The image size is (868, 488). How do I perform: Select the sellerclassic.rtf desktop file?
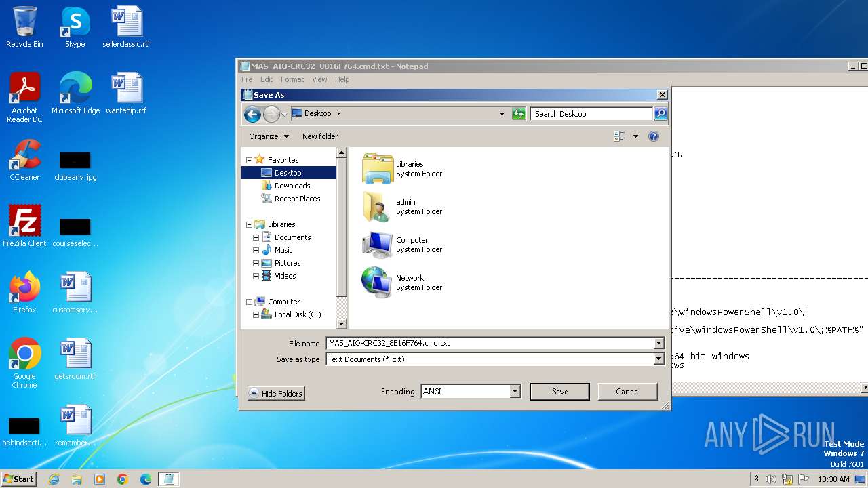tap(127, 27)
